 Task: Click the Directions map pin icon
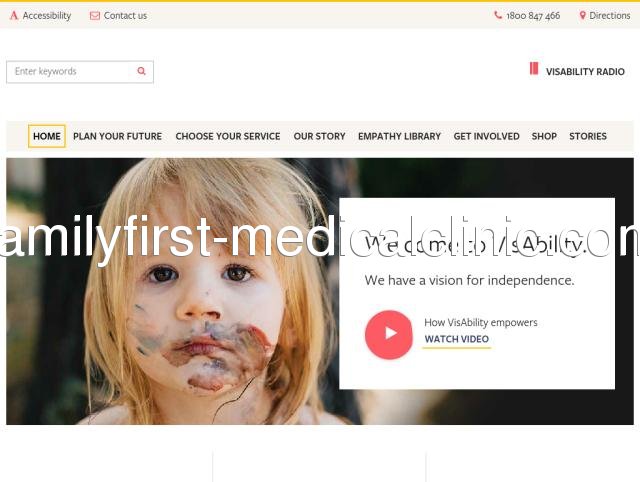point(582,15)
